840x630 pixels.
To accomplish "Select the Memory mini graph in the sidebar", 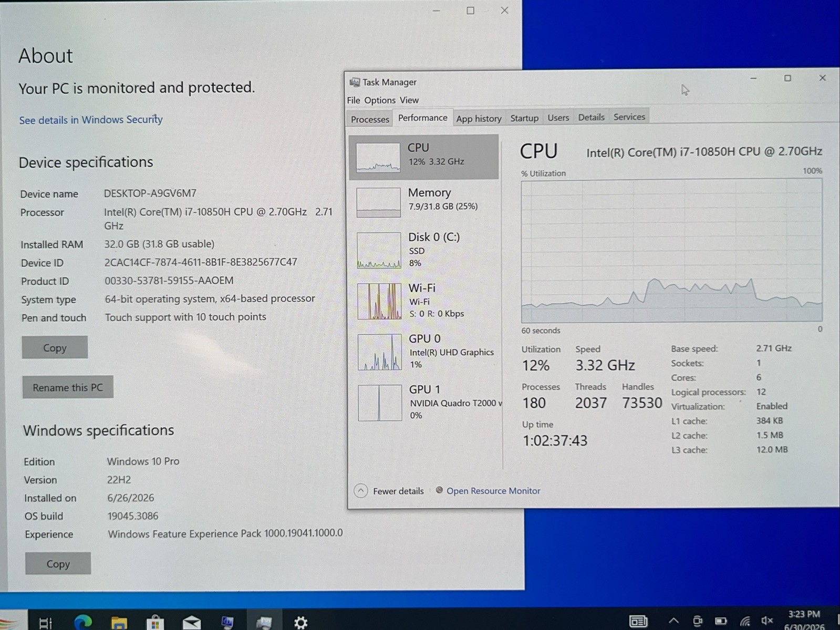I will (378, 202).
